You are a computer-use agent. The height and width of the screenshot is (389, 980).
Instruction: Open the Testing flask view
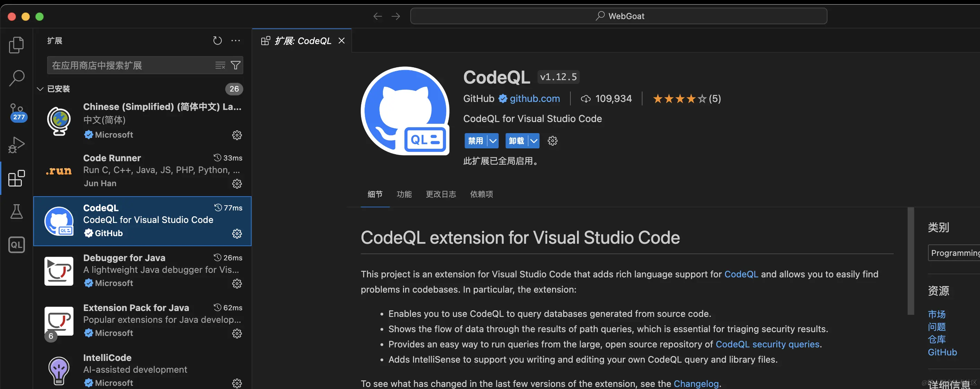[16, 211]
